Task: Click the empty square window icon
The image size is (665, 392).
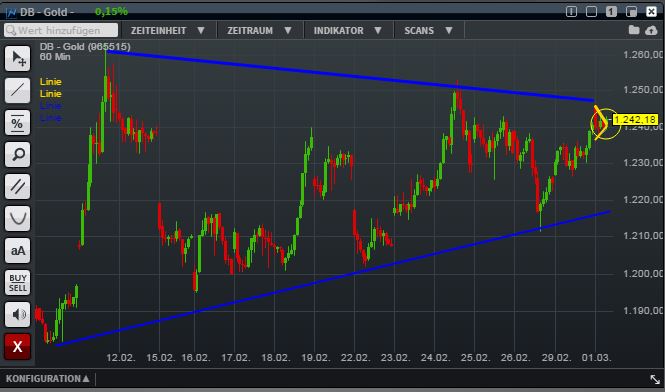Action: pyautogui.click(x=591, y=11)
